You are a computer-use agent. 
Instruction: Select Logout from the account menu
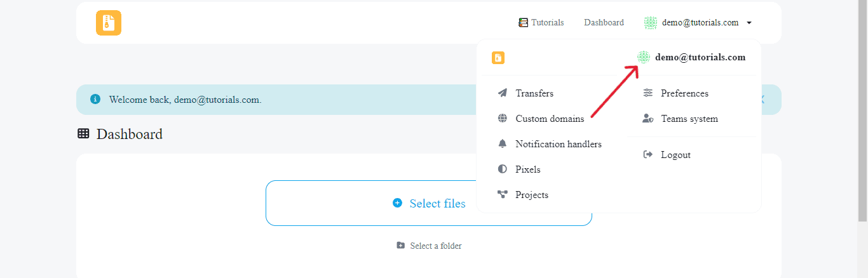coord(675,155)
